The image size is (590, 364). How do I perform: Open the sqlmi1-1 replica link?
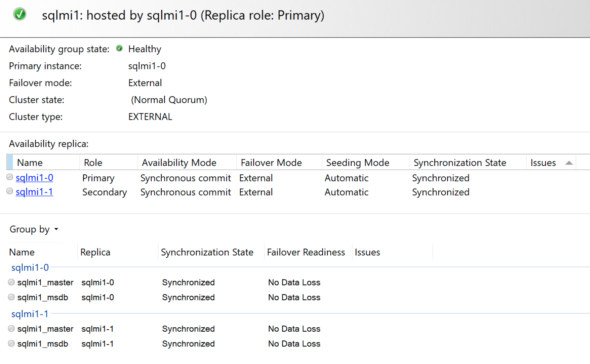(34, 192)
